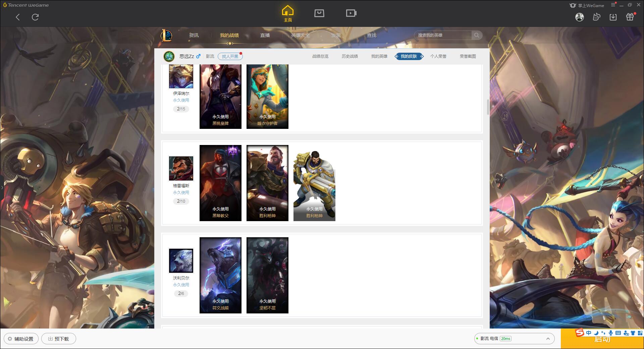Open the IME toolbox grid icon

pos(640,333)
